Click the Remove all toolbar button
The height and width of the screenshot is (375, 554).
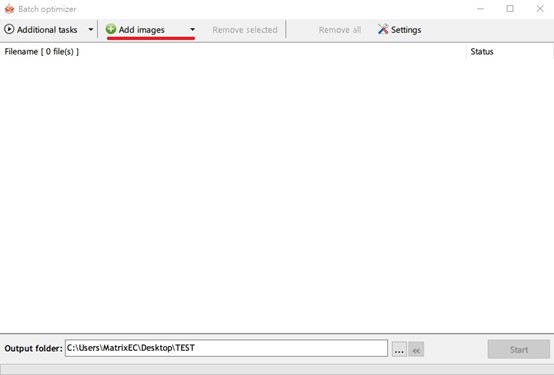(340, 30)
